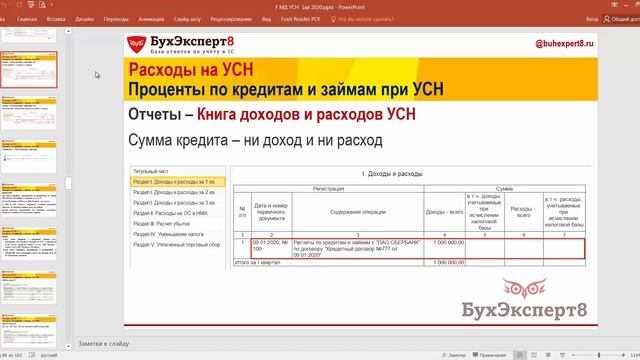Open the Foxit Reader PDF tab
The height and width of the screenshot is (360, 640).
point(300,19)
